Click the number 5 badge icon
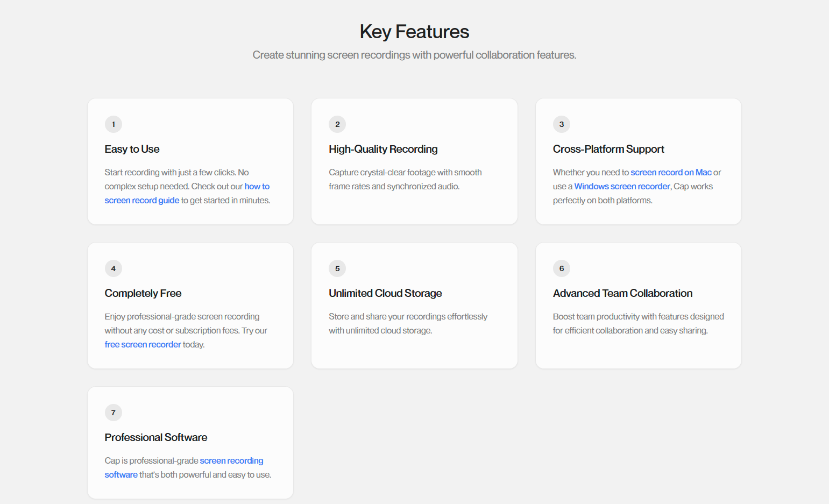 (337, 268)
